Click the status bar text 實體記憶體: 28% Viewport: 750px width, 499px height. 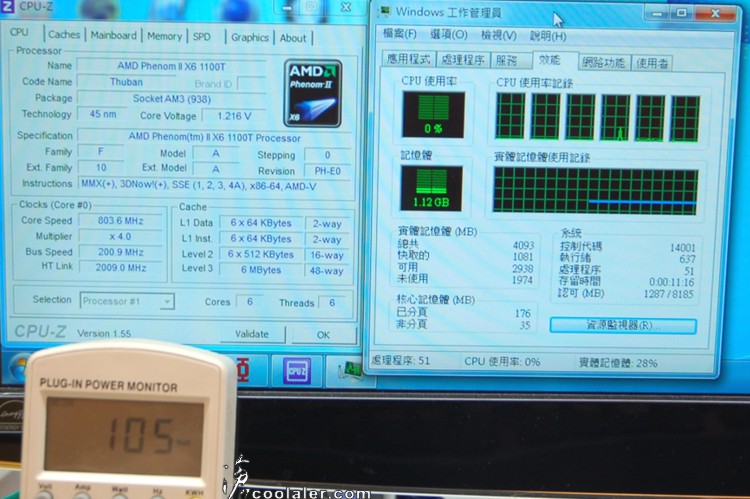(x=618, y=363)
